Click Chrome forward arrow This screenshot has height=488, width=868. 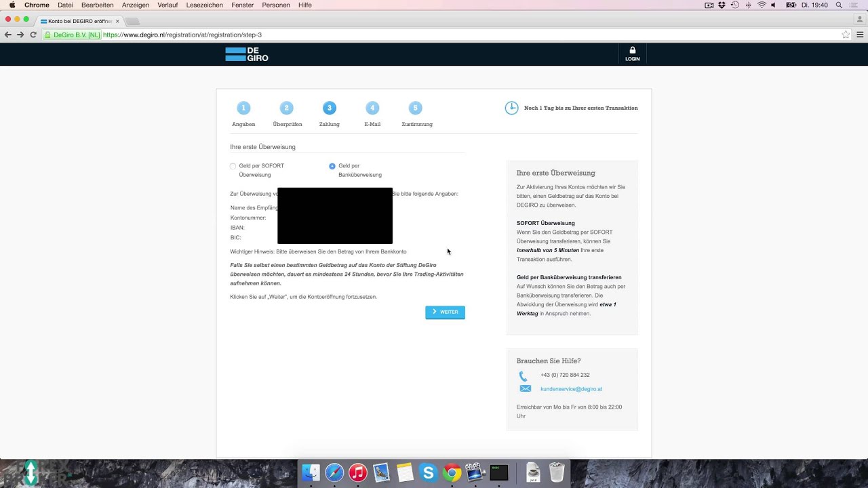click(x=20, y=35)
